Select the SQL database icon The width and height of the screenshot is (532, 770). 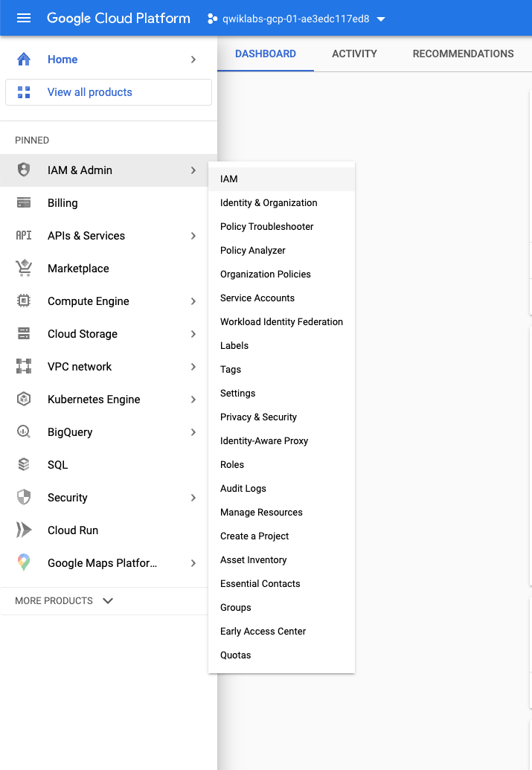coord(23,465)
